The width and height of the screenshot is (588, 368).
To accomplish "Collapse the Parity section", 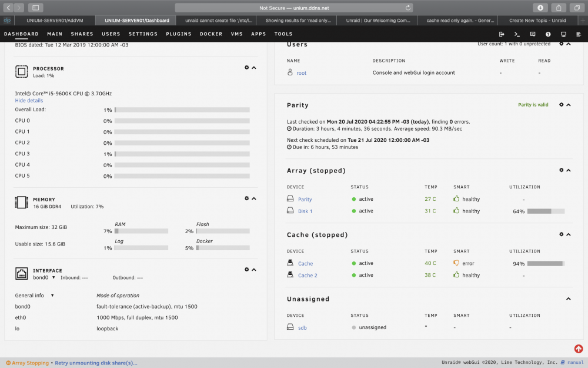I will 569,105.
